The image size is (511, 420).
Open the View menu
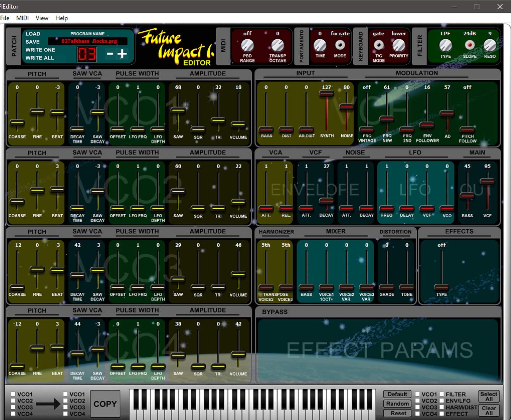(42, 18)
